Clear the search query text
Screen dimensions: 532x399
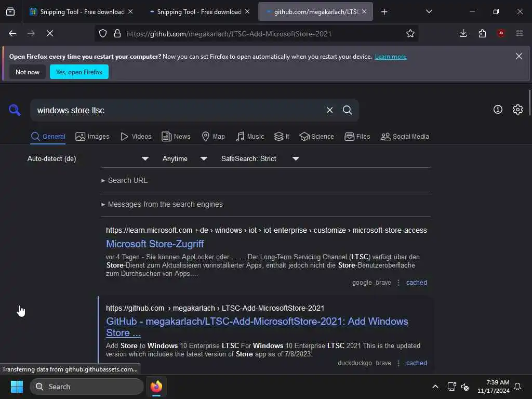tap(329, 110)
